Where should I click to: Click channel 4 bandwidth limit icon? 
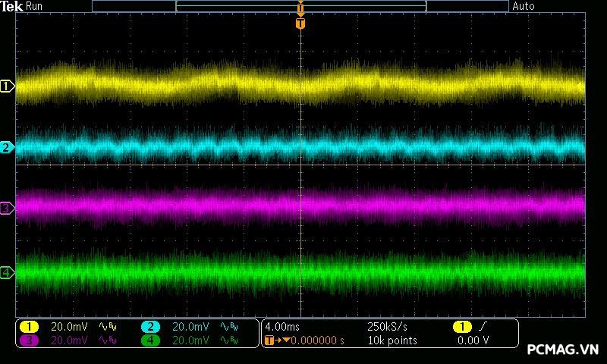pos(229,340)
